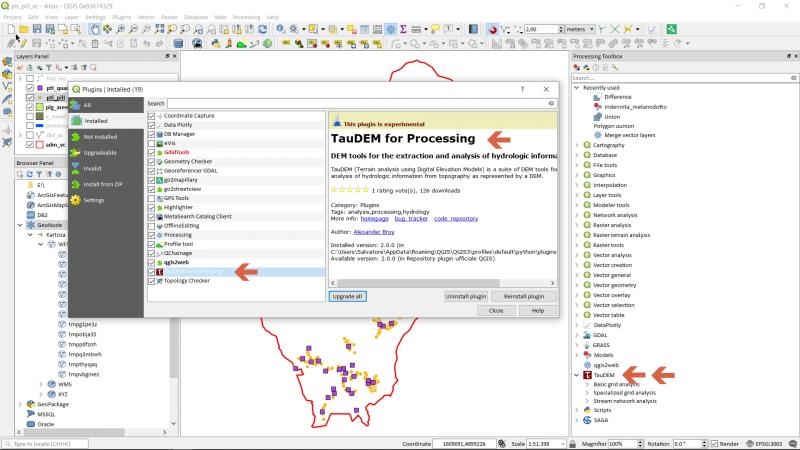Click the plugin Search input field

coord(362,104)
